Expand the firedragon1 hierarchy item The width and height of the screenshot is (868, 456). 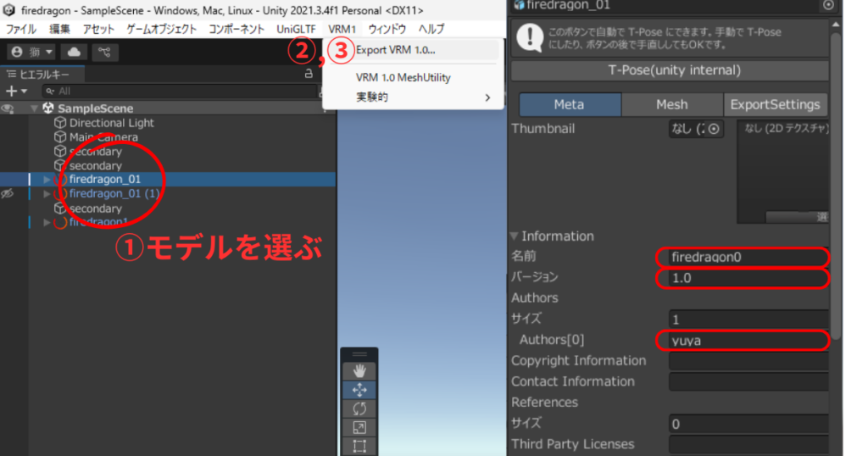click(x=47, y=222)
